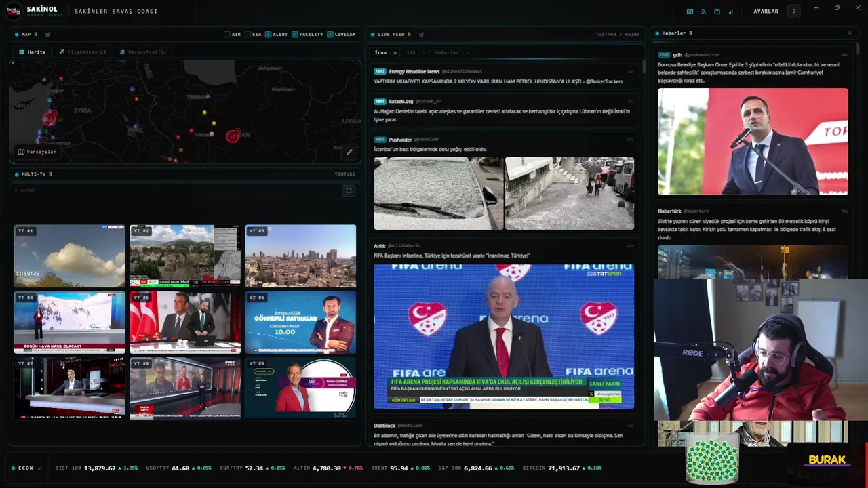Click the BRENT 95.94 ticker entry
The width and height of the screenshot is (868, 488).
coord(400,468)
